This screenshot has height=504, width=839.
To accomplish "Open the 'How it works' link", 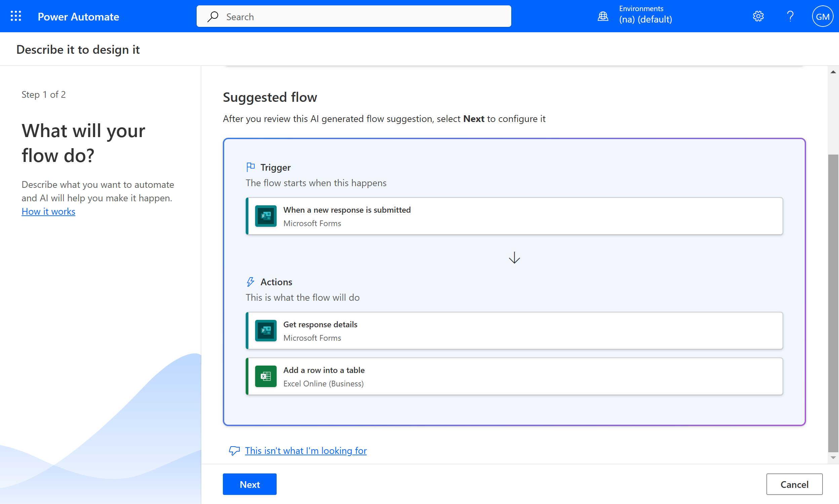I will pos(48,212).
